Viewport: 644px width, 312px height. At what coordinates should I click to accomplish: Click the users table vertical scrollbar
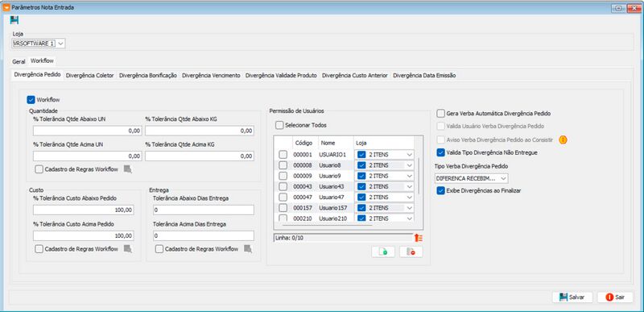coord(419,176)
